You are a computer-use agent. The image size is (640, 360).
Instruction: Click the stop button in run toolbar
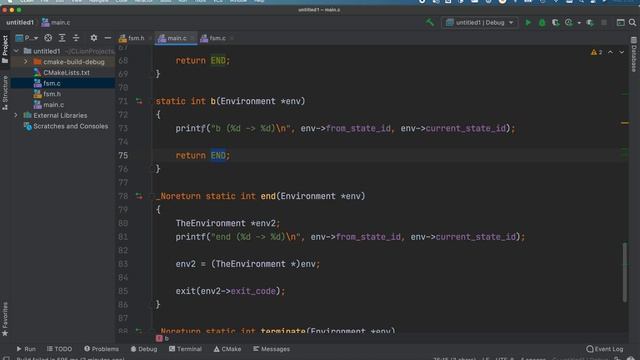coord(604,23)
